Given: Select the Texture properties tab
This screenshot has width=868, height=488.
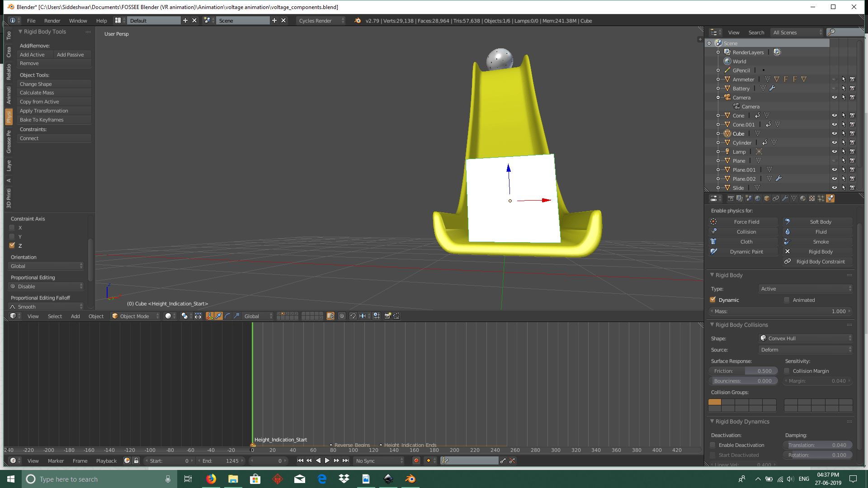Looking at the screenshot, I should tap(812, 198).
